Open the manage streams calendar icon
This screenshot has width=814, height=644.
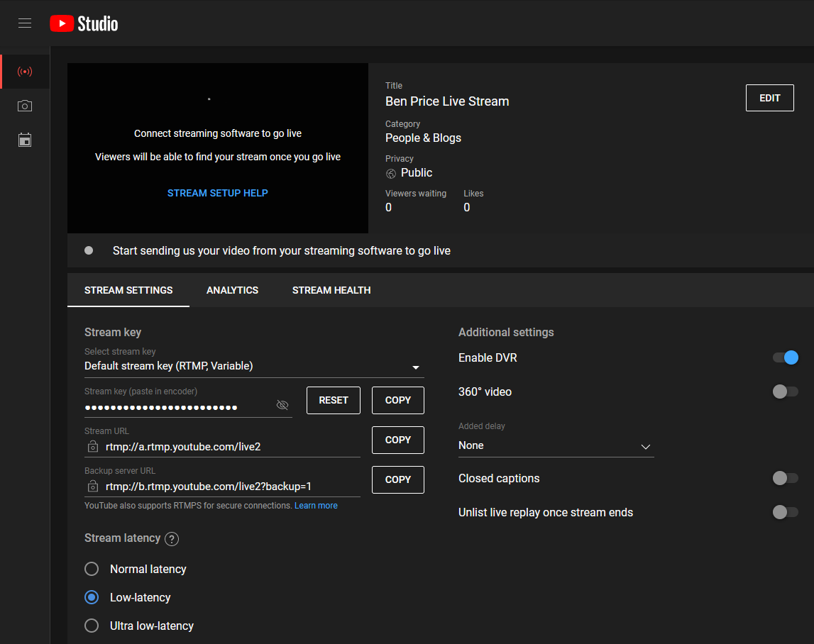tap(25, 139)
